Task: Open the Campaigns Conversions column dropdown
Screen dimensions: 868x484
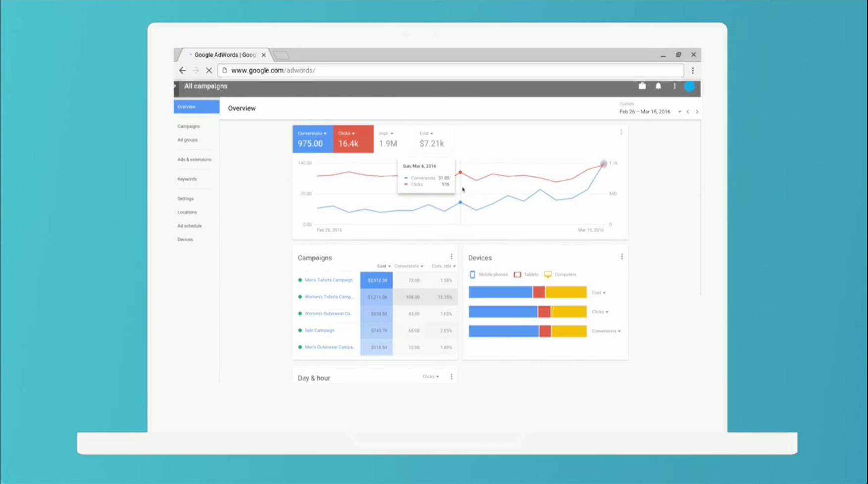Action: coord(409,266)
